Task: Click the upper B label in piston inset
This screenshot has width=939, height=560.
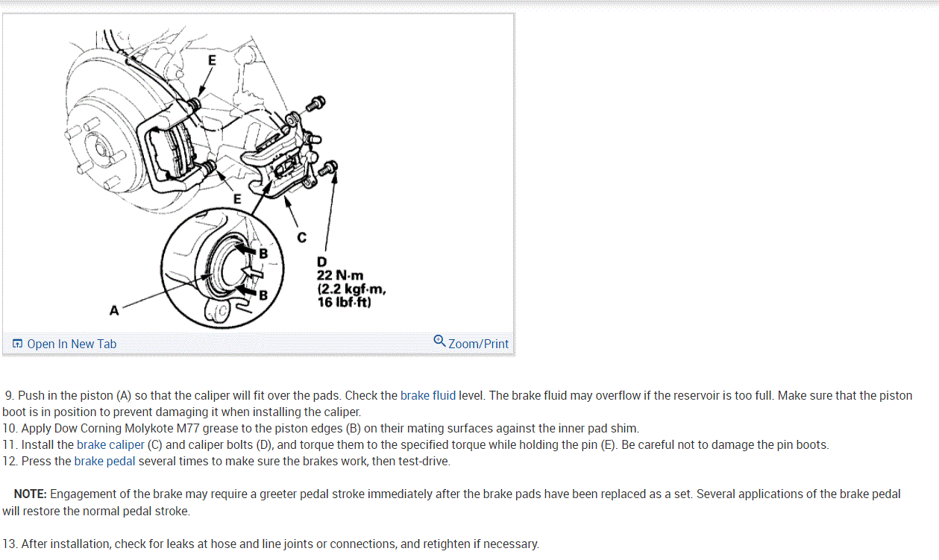Action: point(263,254)
